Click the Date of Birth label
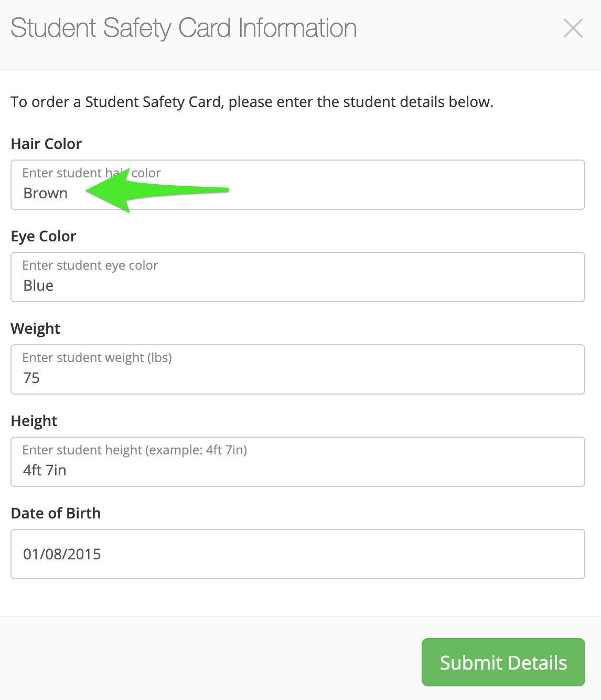This screenshot has width=601, height=700. pos(56,513)
